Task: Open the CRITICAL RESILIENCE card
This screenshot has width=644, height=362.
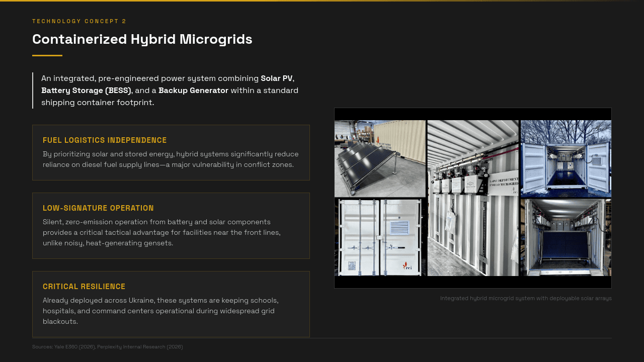Action: pos(171,304)
